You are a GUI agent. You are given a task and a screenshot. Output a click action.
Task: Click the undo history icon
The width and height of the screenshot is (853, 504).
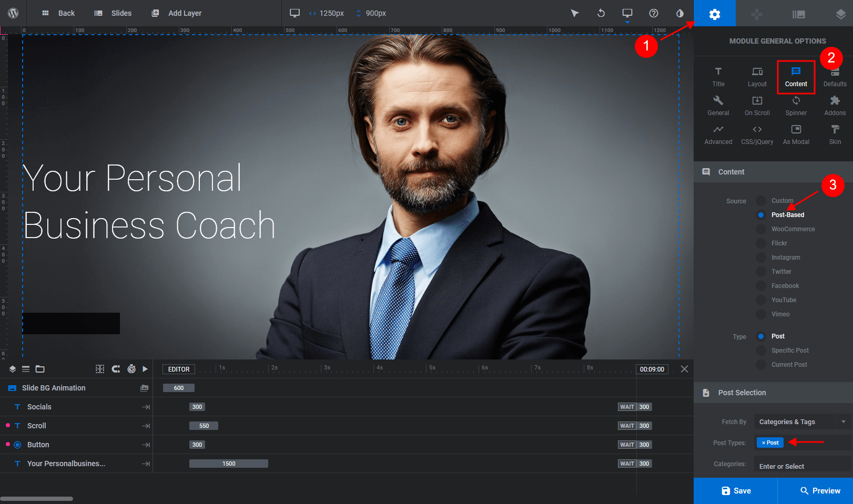[601, 13]
